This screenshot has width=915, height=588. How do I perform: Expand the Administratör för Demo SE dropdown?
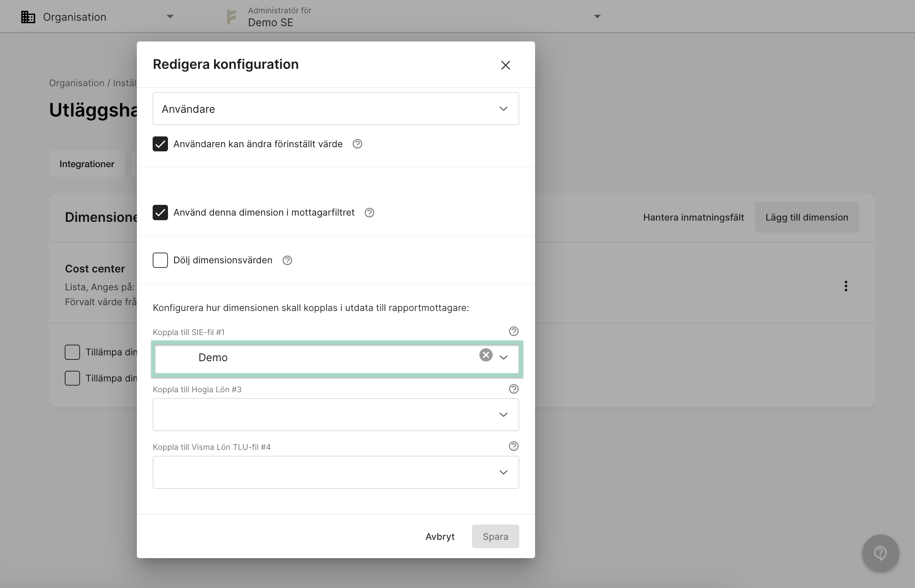[597, 17]
